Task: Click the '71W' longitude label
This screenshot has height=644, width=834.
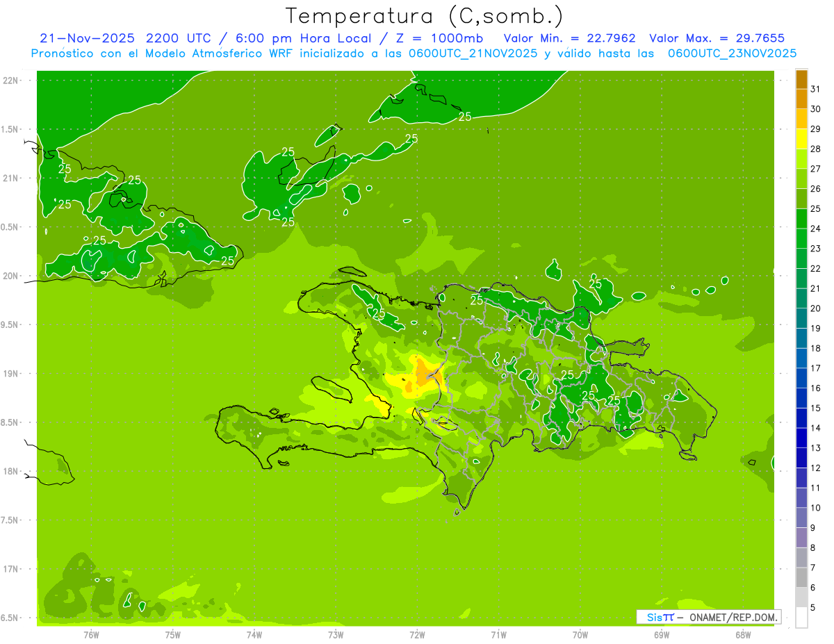Action: (x=498, y=635)
